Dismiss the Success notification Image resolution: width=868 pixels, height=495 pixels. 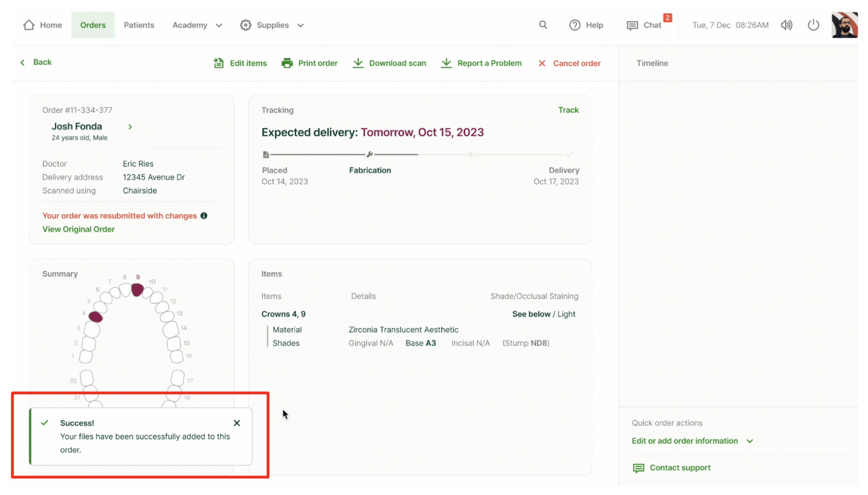(237, 423)
